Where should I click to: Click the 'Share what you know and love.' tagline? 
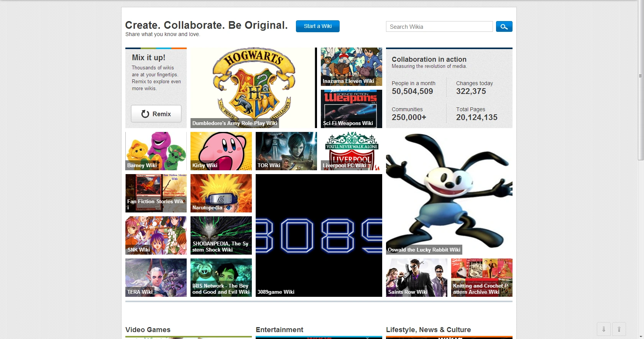coord(163,34)
